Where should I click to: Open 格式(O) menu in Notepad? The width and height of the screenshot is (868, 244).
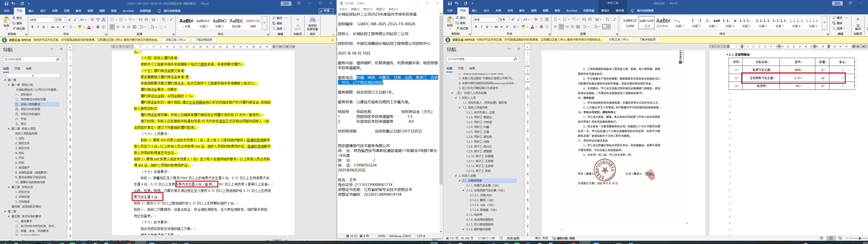[368, 9]
